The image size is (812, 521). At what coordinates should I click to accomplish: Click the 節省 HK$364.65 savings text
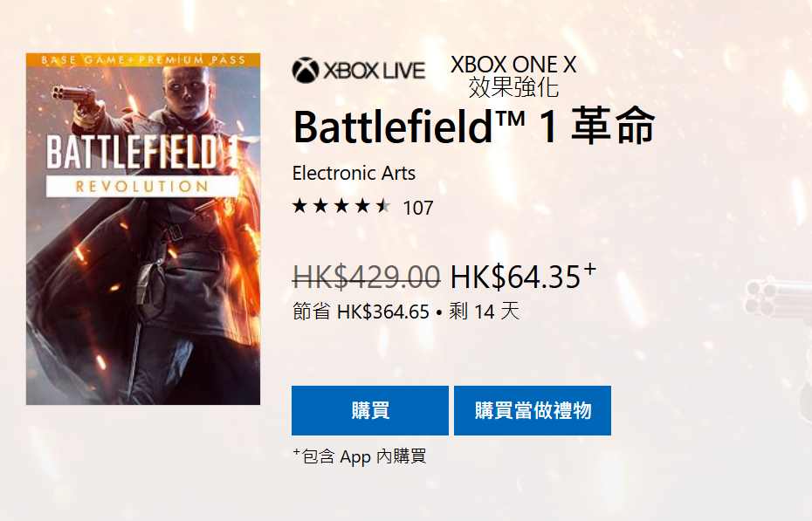(x=361, y=312)
